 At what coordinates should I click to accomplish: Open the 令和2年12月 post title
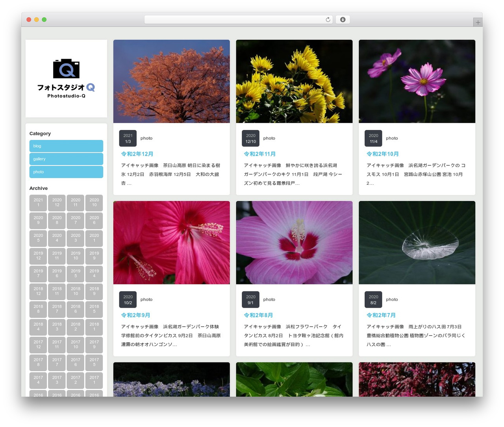tap(137, 154)
